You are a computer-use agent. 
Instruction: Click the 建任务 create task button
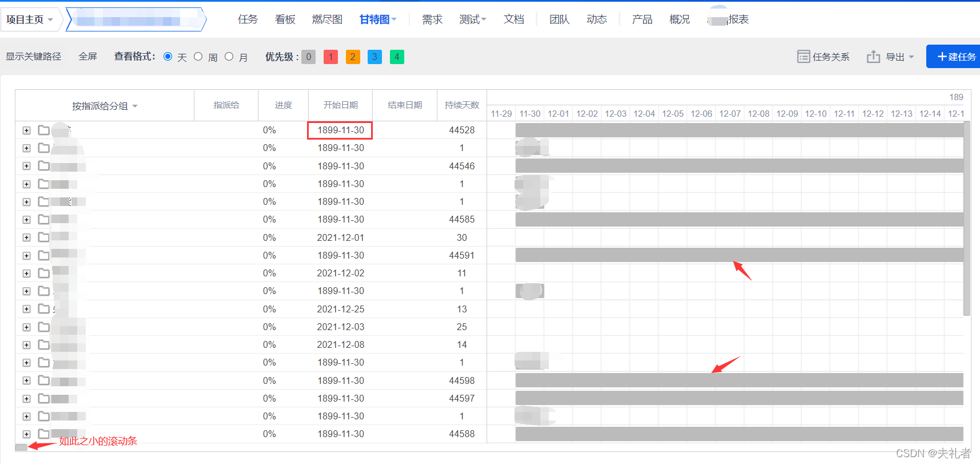[x=954, y=57]
